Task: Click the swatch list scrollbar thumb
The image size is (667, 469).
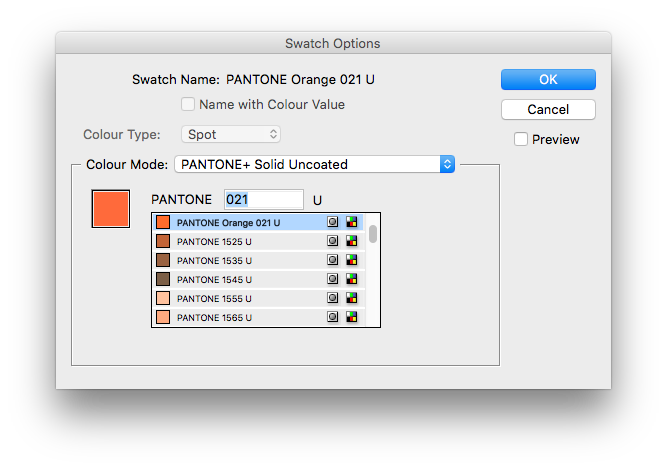Action: (x=373, y=234)
